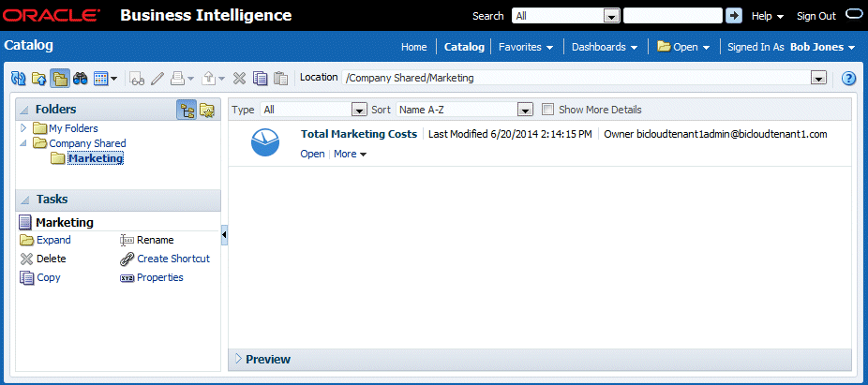
Task: Open the Open menu in the header
Action: pos(683,47)
